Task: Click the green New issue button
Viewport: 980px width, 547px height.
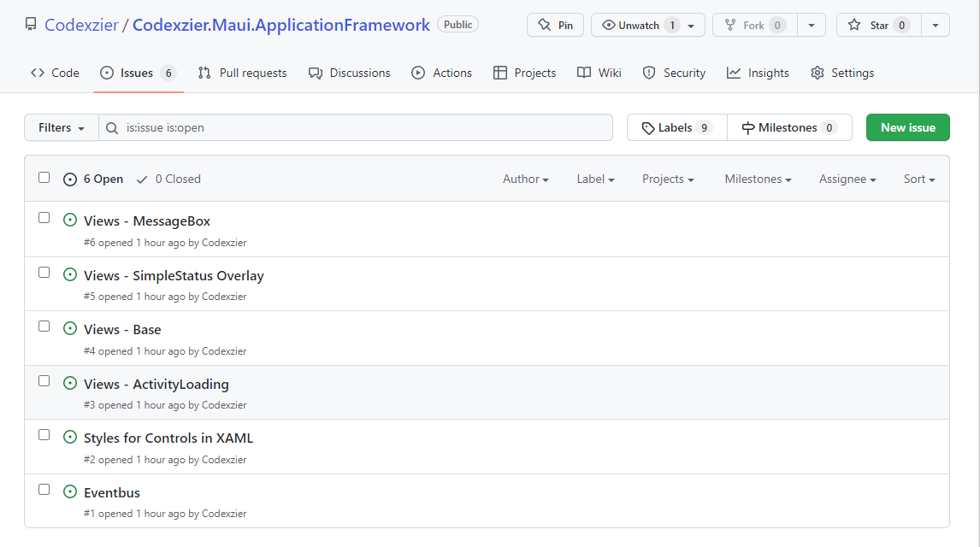Action: point(907,127)
